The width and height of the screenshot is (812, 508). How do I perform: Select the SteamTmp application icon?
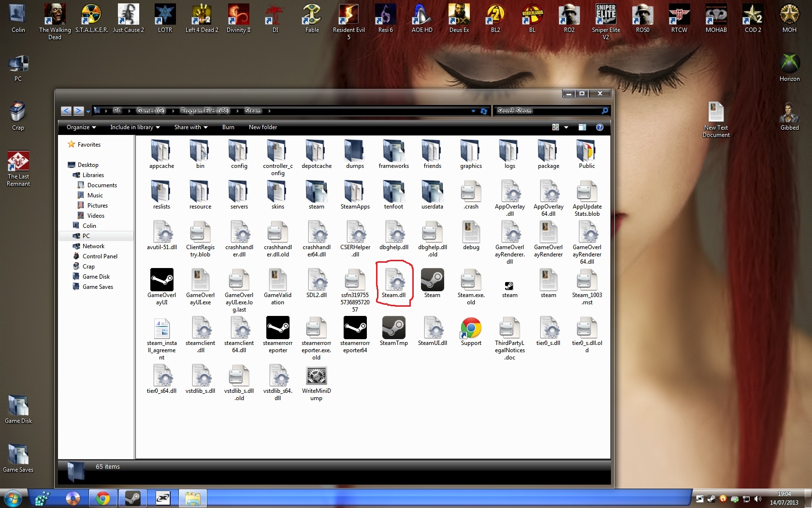[x=393, y=328]
